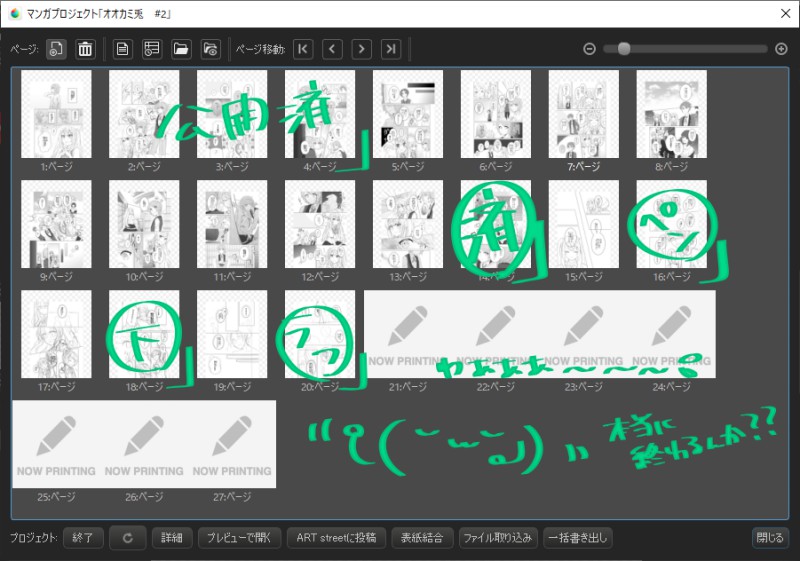Click the add new page icon

tap(56, 49)
